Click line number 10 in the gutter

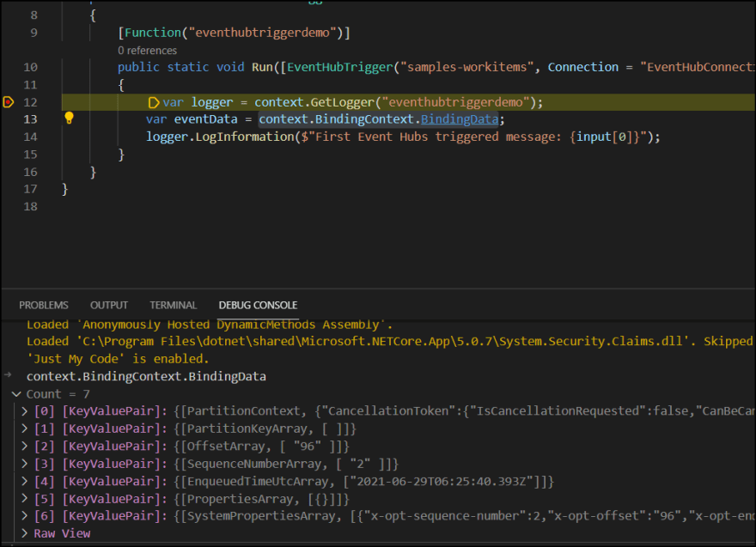click(30, 67)
